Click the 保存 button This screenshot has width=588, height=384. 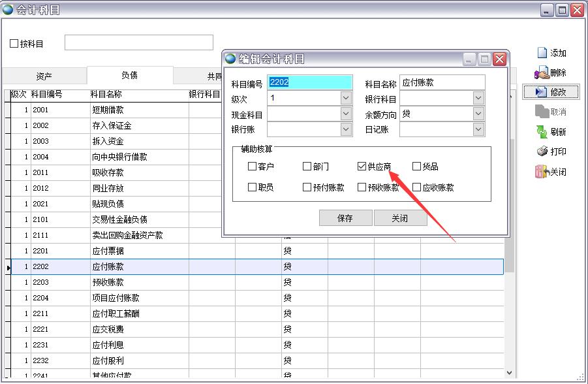click(345, 218)
